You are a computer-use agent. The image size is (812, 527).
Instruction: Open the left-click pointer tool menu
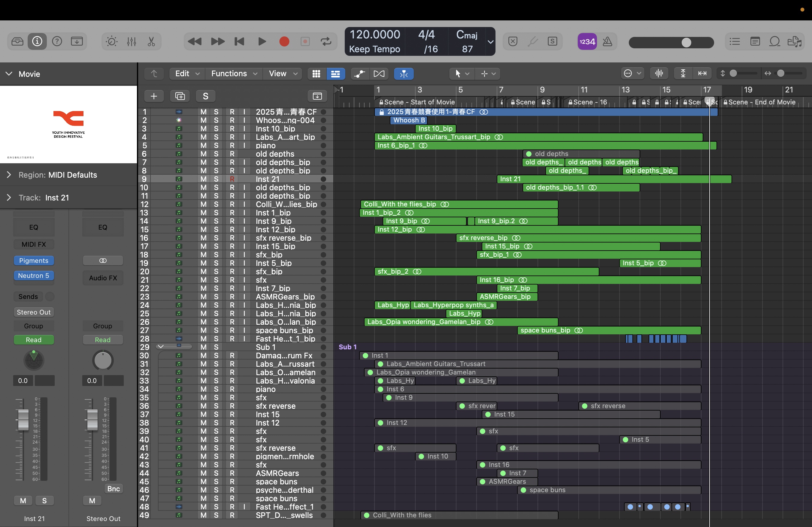point(462,74)
